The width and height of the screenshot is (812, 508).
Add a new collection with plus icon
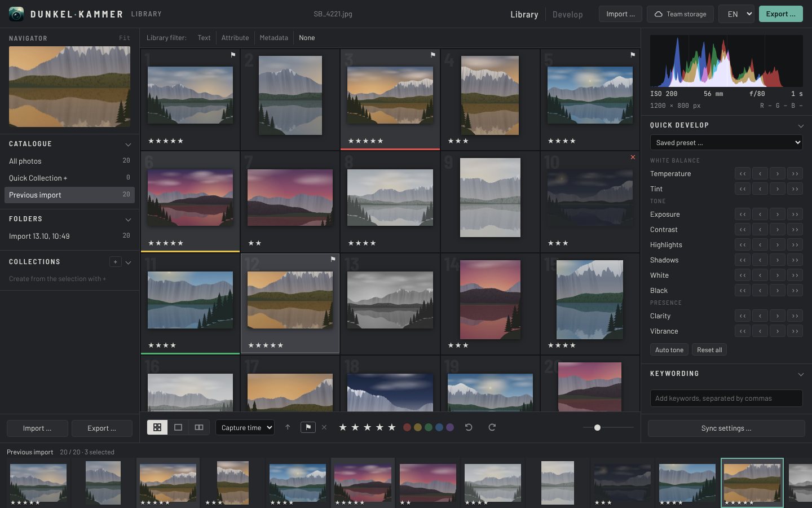click(x=115, y=262)
